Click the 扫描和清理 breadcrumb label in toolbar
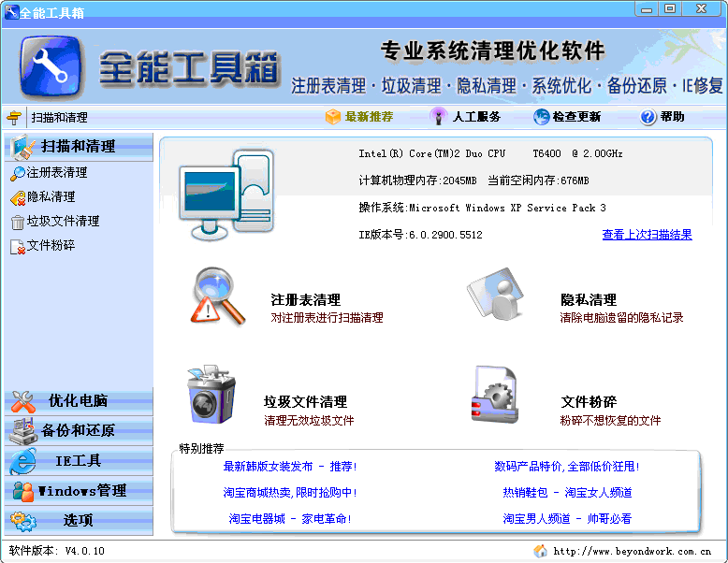This screenshot has height=563, width=728. click(60, 118)
